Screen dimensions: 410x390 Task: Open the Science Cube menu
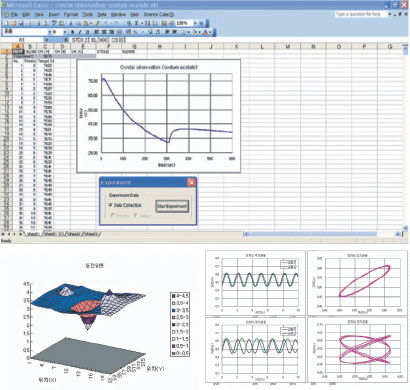click(x=159, y=15)
